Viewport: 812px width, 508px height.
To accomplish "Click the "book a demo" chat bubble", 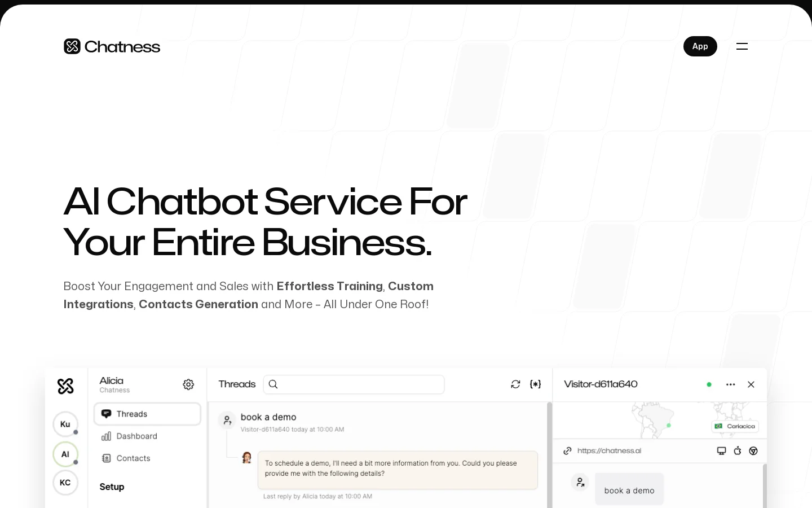I will (629, 489).
